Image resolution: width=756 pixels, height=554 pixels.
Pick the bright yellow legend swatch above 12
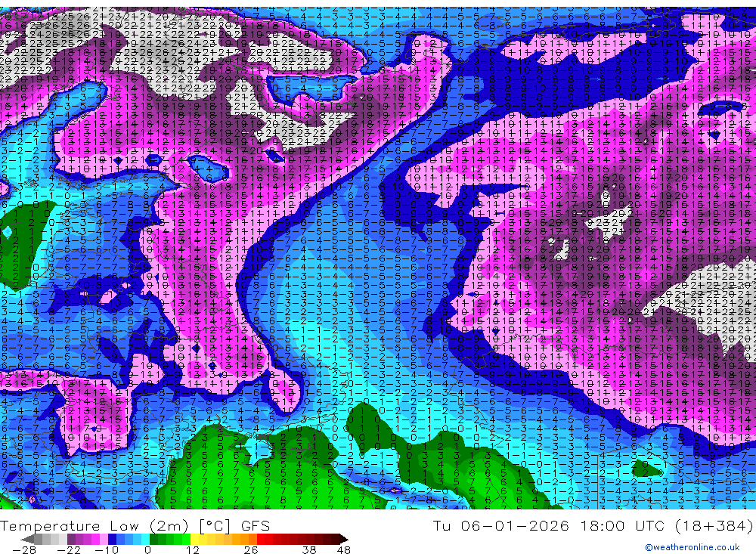[195, 539]
